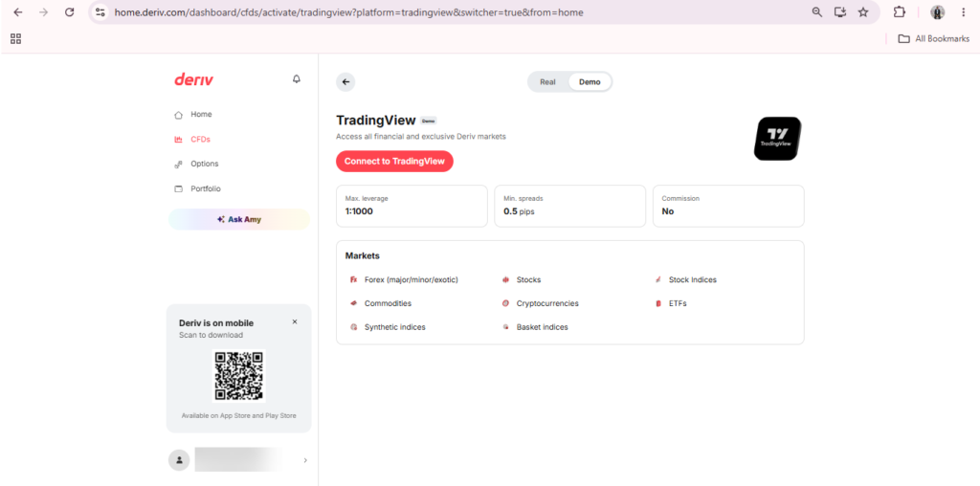Image resolution: width=980 pixels, height=486 pixels.
Task: Go back using the round arrow button
Action: (x=345, y=82)
